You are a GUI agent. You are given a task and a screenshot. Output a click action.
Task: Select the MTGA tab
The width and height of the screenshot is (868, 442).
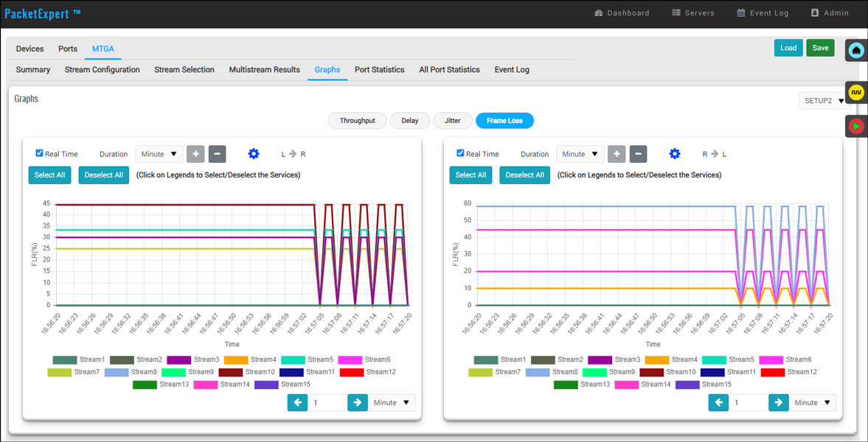(x=103, y=49)
